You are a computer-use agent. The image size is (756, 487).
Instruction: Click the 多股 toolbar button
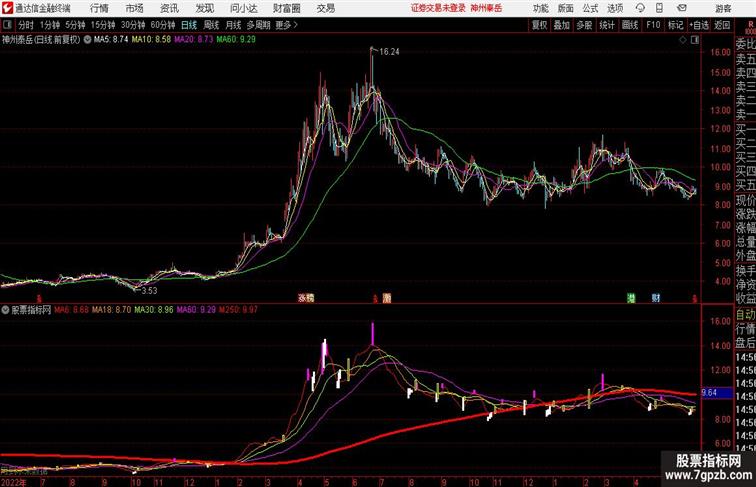pyautogui.click(x=584, y=25)
